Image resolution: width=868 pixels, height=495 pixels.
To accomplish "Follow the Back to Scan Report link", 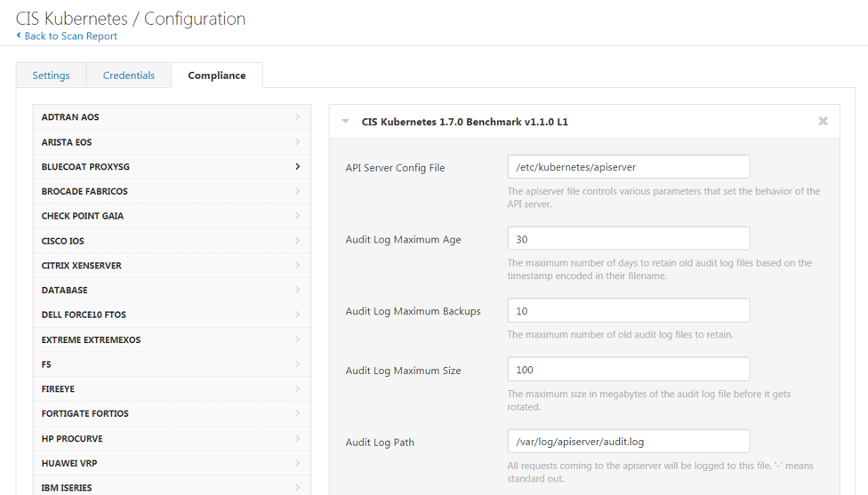I will [71, 36].
